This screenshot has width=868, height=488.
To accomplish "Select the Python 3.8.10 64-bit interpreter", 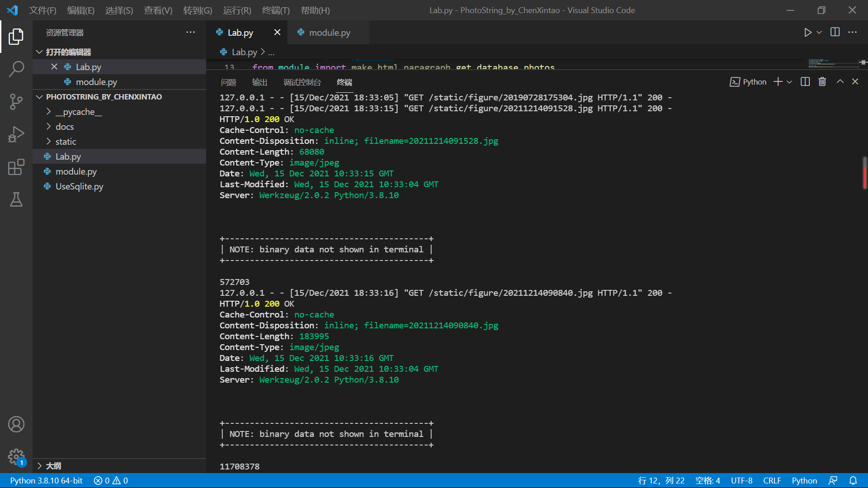I will click(x=46, y=481).
